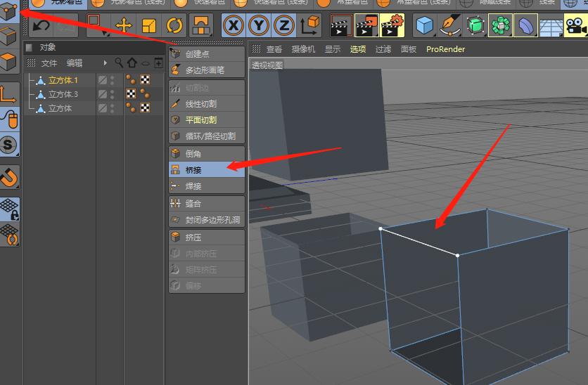Select the live selection tool

tap(97, 25)
